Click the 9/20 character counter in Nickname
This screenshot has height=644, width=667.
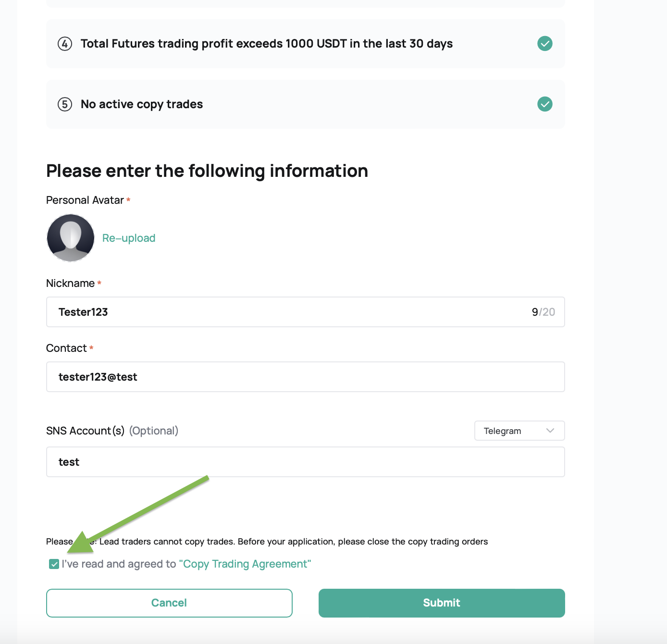[543, 312]
